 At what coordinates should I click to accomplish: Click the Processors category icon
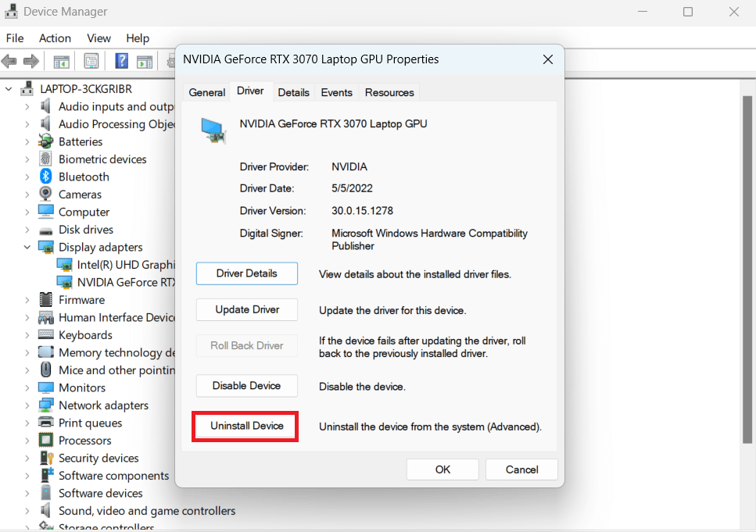(46, 441)
